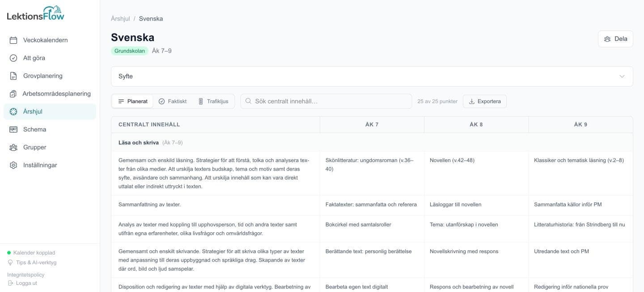The height and width of the screenshot is (292, 644).
Task: Click the Dela share button
Action: 615,39
